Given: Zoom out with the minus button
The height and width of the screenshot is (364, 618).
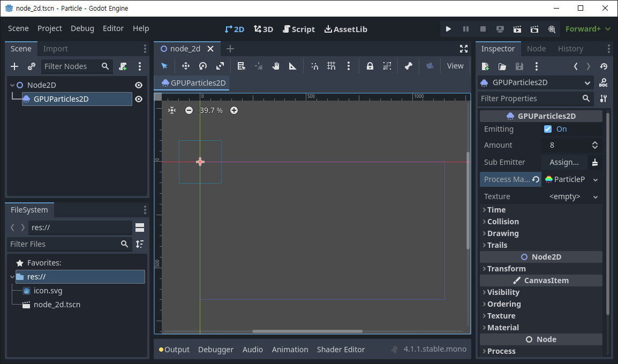Looking at the screenshot, I should (189, 110).
